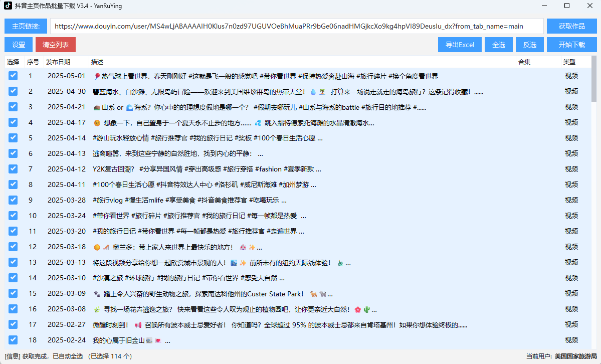The image size is (601, 364).
Task: Click the Douyin app icon in title bar
Action: tap(8, 6)
